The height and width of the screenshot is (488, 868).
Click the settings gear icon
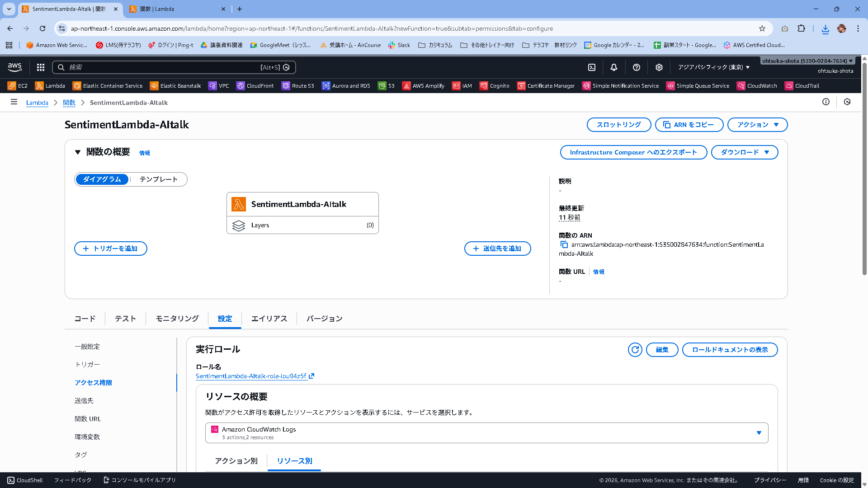coord(659,67)
